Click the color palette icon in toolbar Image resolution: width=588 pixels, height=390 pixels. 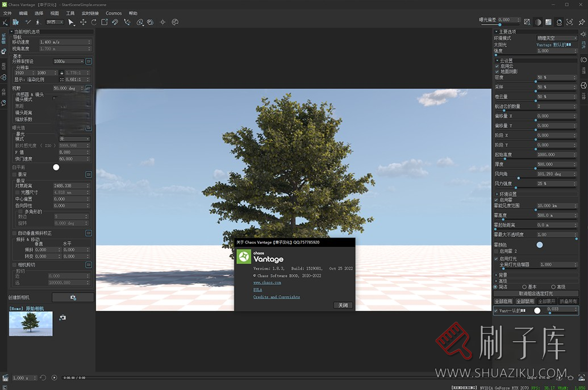tap(175, 22)
